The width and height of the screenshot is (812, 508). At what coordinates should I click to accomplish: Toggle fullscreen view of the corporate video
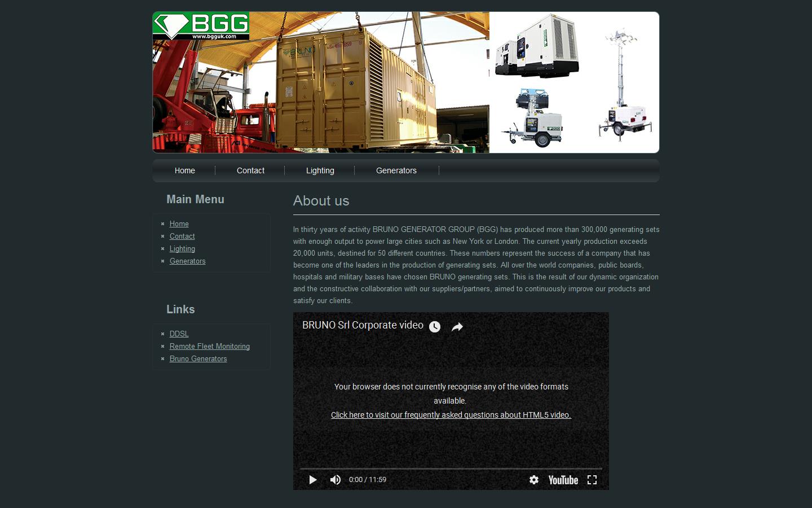592,480
